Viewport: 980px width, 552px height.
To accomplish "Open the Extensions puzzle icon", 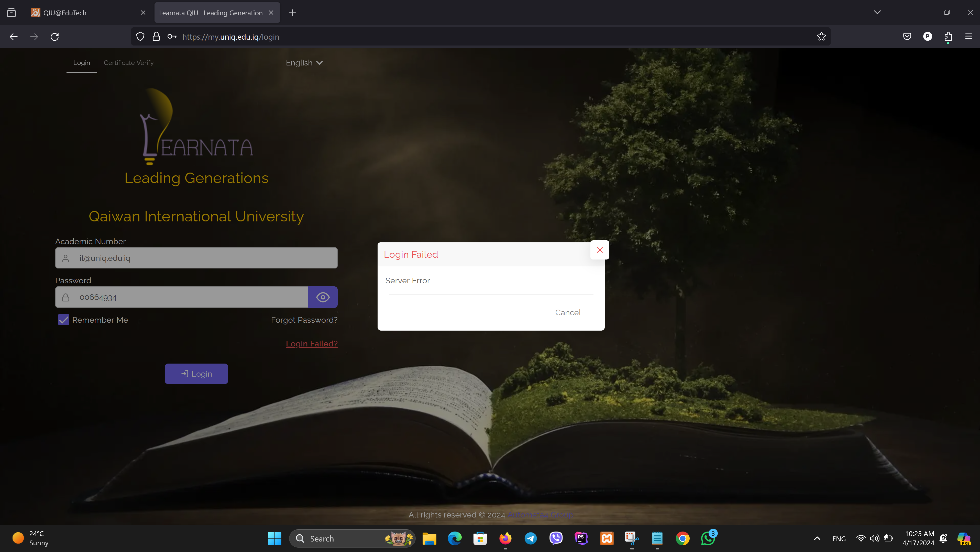I will [x=948, y=37].
